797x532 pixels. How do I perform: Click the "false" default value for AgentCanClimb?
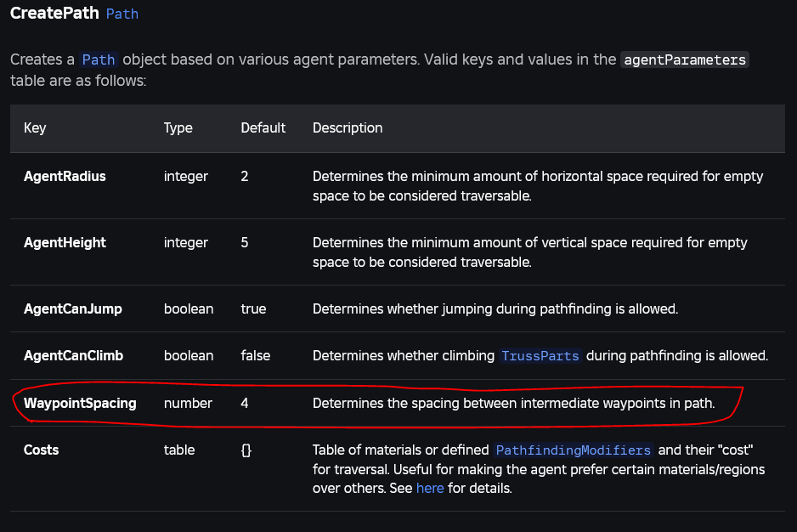[255, 356]
